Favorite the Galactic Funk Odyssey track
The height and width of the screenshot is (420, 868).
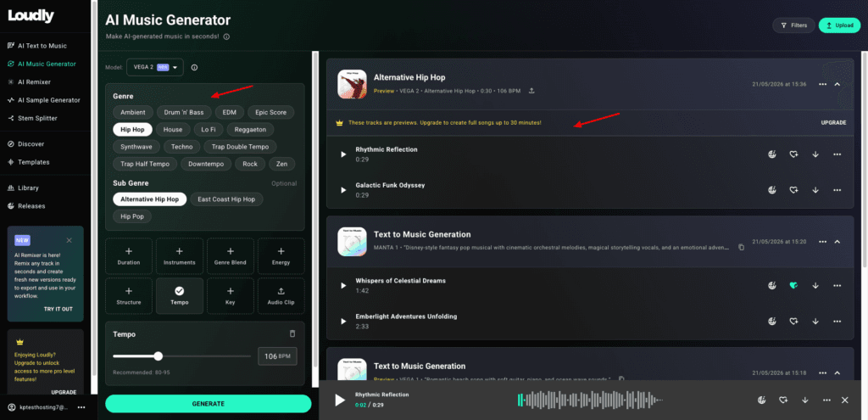point(793,190)
